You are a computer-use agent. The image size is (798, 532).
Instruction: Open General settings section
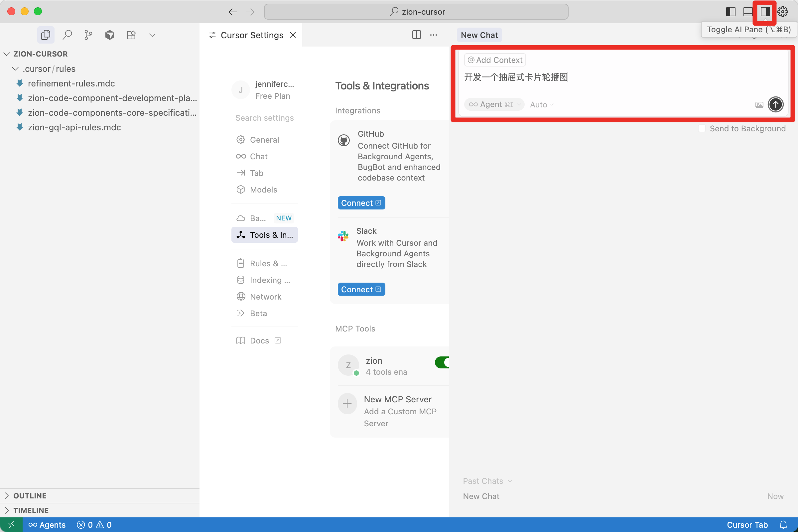(x=264, y=140)
